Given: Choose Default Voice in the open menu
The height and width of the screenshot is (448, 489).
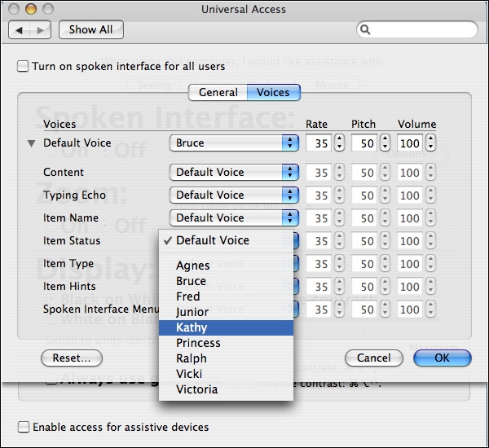Looking at the screenshot, I should coord(226,240).
